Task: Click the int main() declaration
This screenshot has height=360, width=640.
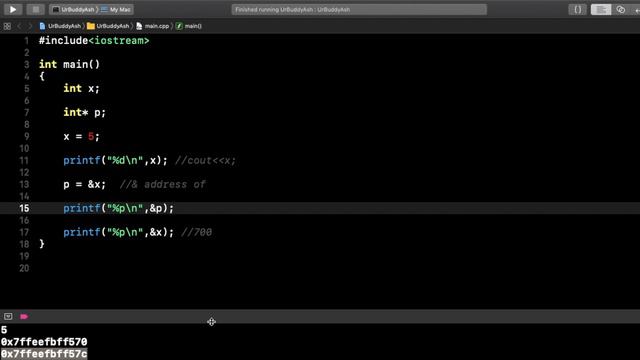Action: tap(69, 64)
